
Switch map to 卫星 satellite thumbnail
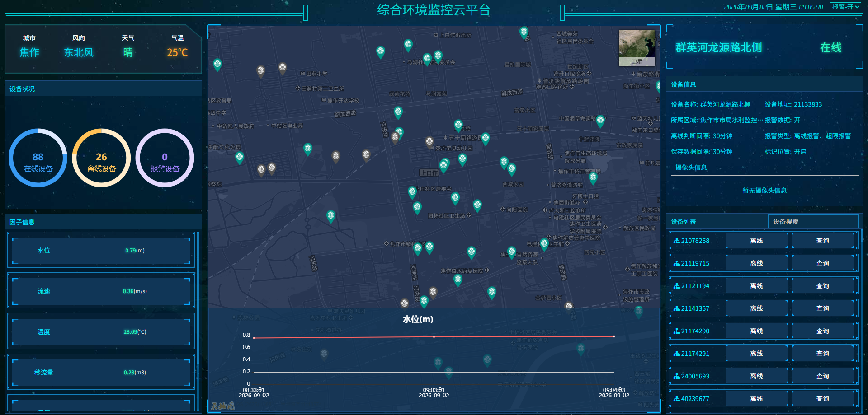coord(637,48)
